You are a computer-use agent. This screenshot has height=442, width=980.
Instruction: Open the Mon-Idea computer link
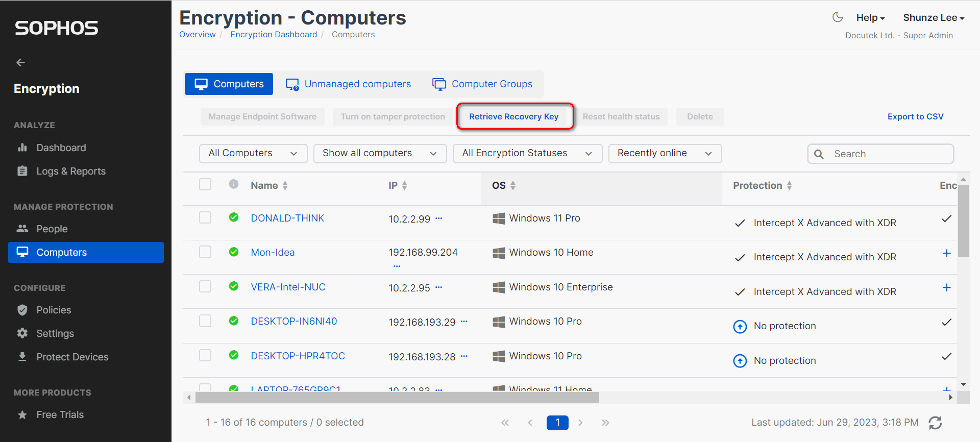(273, 253)
